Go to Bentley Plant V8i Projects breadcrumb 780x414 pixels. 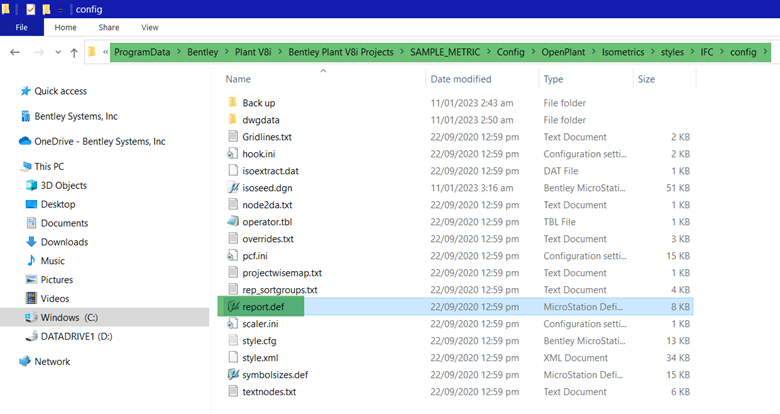click(341, 52)
